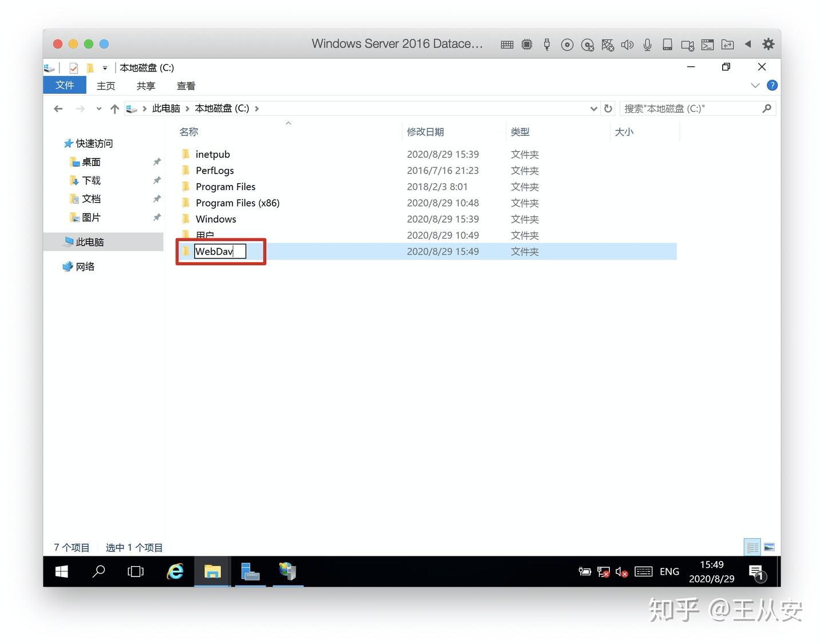
Task: Navigate to 此电脑 in the breadcrumb bar
Action: [x=166, y=108]
